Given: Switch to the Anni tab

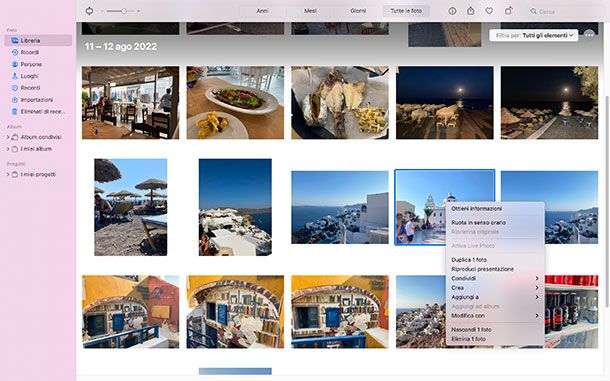Looking at the screenshot, I should pyautogui.click(x=262, y=11).
